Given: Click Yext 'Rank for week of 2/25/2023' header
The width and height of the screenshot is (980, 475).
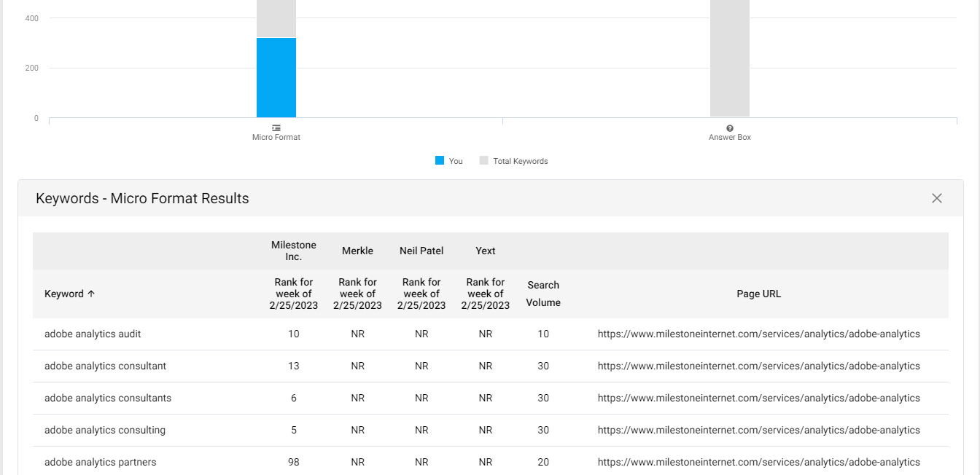Looking at the screenshot, I should pyautogui.click(x=486, y=294).
